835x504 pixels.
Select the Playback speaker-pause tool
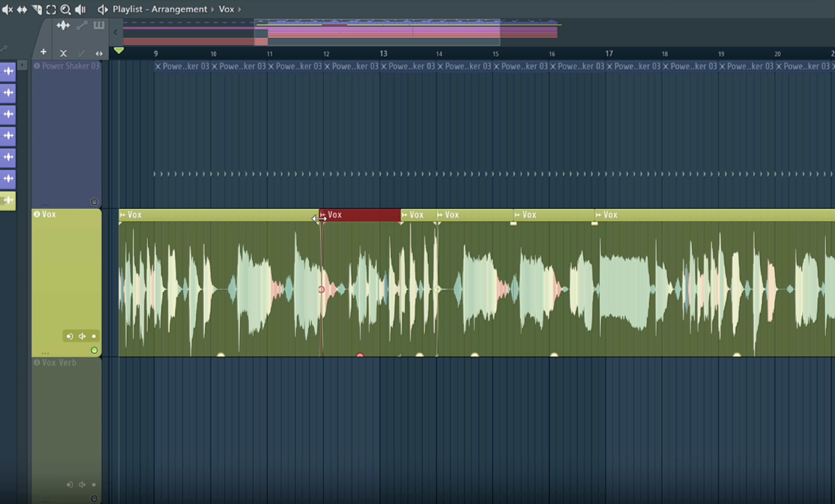[x=80, y=10]
